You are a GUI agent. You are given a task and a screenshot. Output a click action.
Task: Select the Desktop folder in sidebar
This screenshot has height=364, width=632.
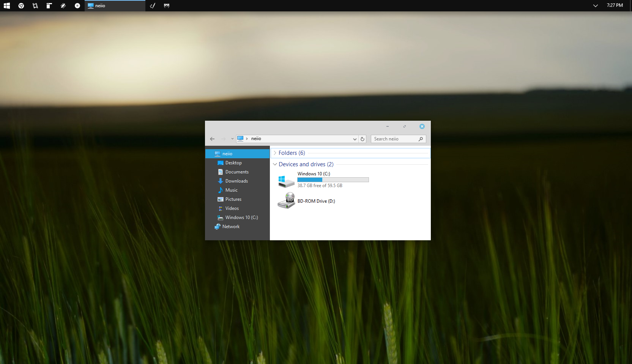tap(233, 162)
